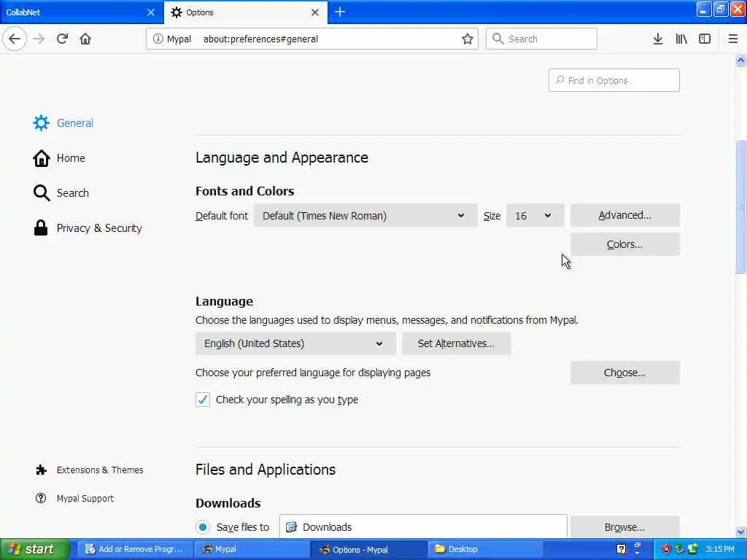747x560 pixels.
Task: Enable spell check as you type checkbox
Action: pyautogui.click(x=203, y=400)
